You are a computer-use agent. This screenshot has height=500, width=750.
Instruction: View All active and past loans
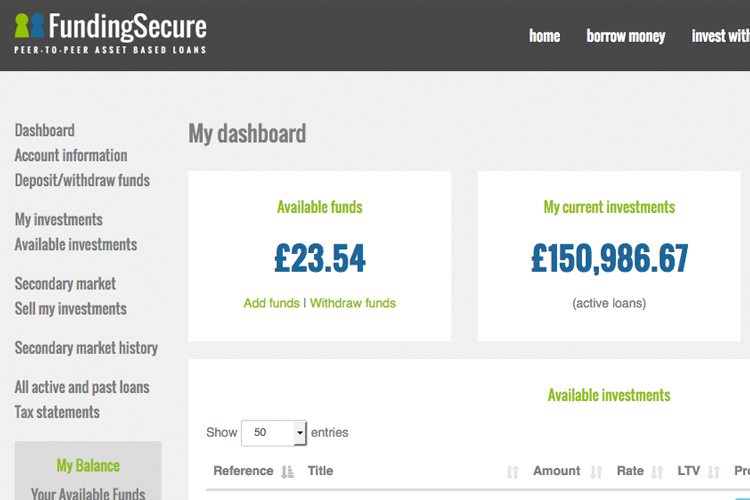click(x=82, y=387)
